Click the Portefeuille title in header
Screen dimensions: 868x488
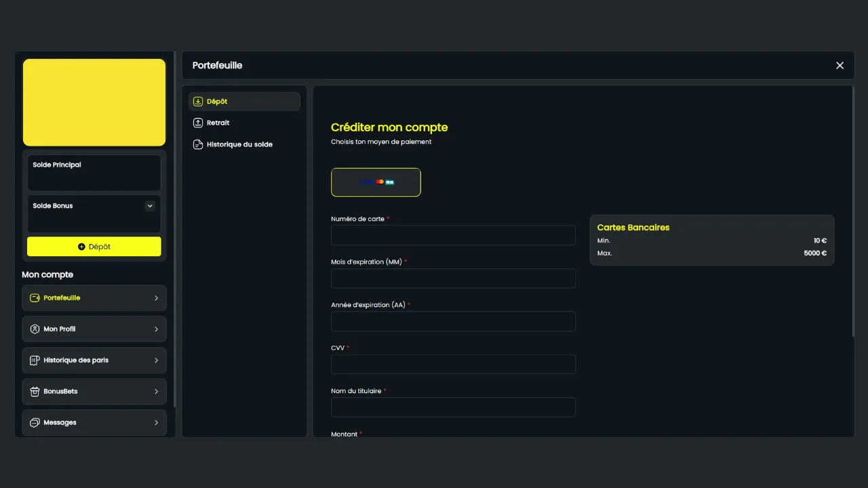[x=217, y=66]
